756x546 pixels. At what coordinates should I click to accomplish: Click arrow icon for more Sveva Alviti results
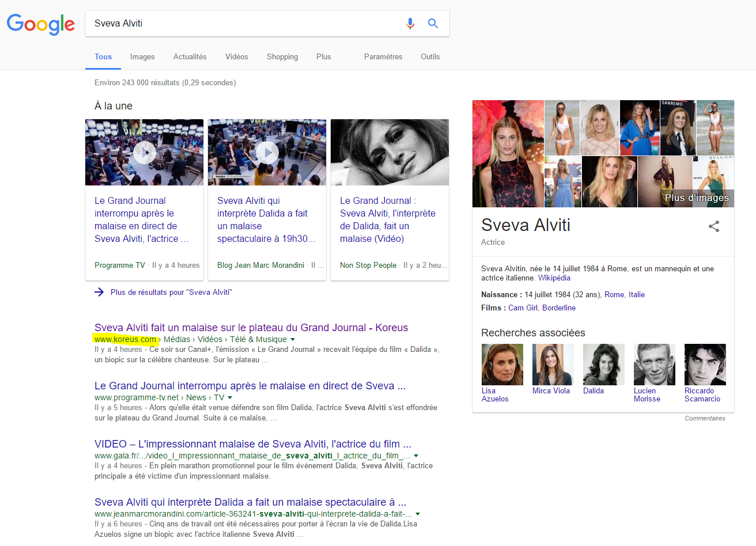pos(99,292)
